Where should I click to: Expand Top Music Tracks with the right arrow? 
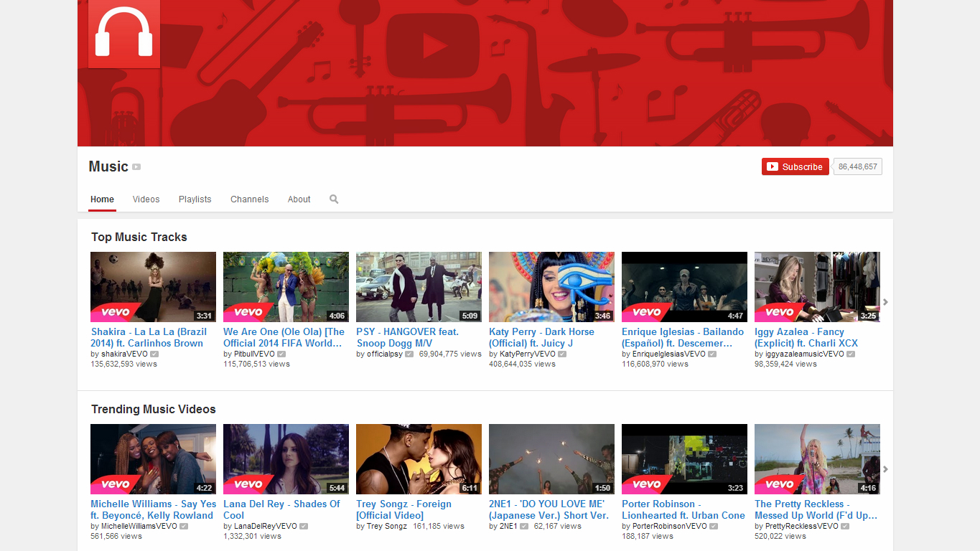click(x=885, y=302)
